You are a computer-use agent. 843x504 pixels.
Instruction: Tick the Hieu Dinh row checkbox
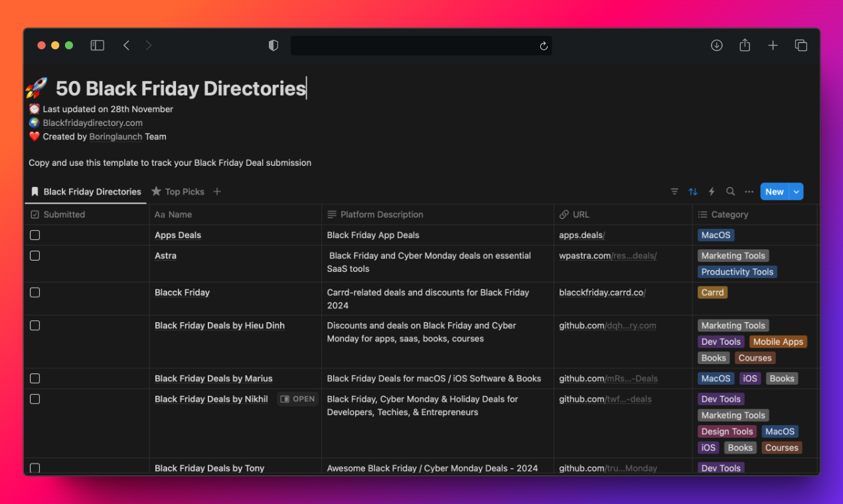pos(35,325)
